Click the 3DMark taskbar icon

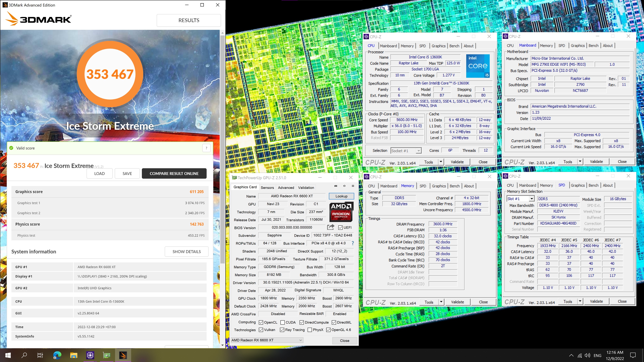coord(123,355)
